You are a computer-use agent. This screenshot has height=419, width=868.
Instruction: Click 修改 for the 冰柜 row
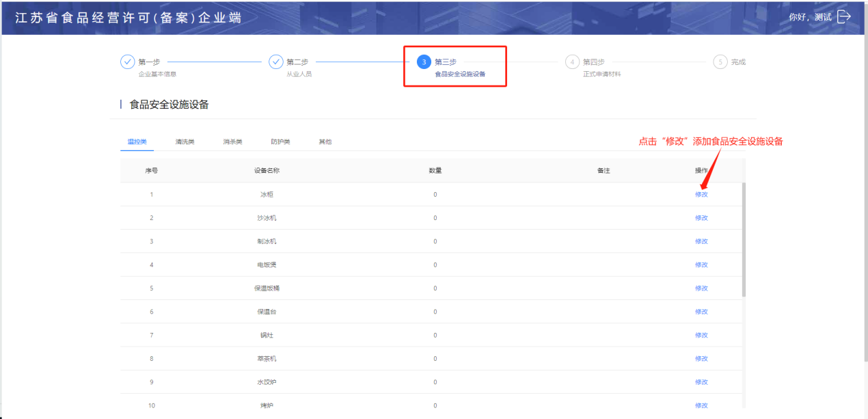click(701, 195)
